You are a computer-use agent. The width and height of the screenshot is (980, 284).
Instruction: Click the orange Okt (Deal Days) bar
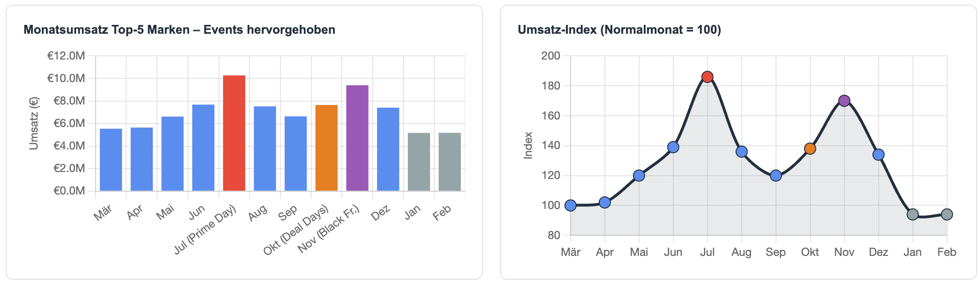pyautogui.click(x=326, y=148)
